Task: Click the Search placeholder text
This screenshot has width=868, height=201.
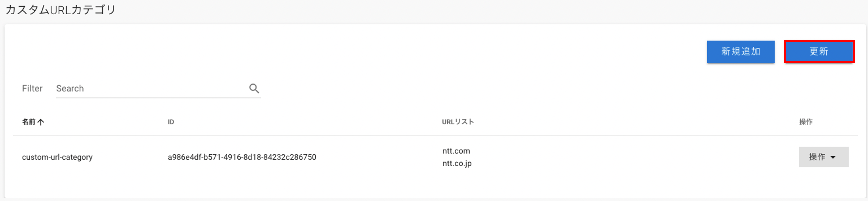Action: [70, 88]
